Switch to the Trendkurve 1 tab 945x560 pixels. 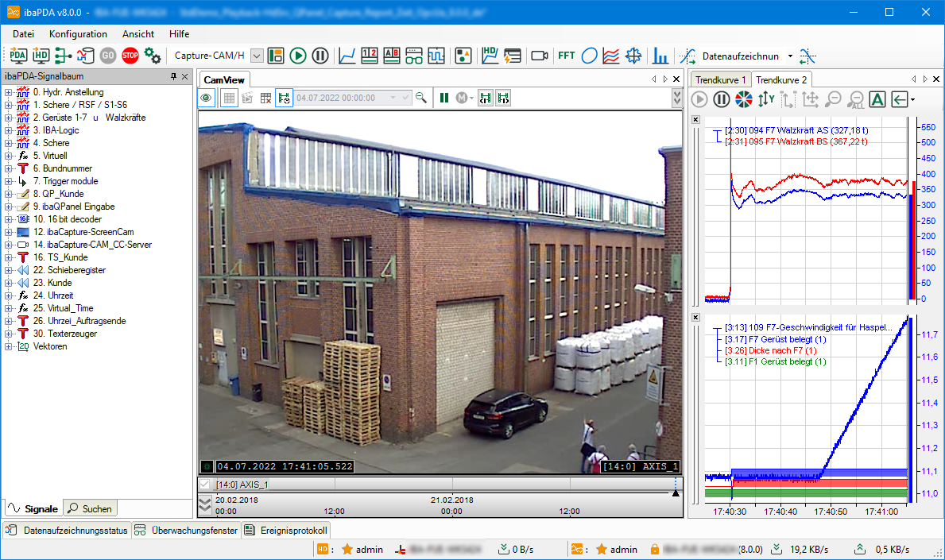click(x=720, y=79)
